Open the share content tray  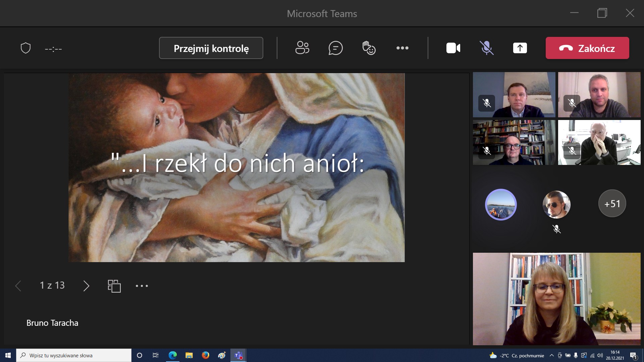[520, 48]
